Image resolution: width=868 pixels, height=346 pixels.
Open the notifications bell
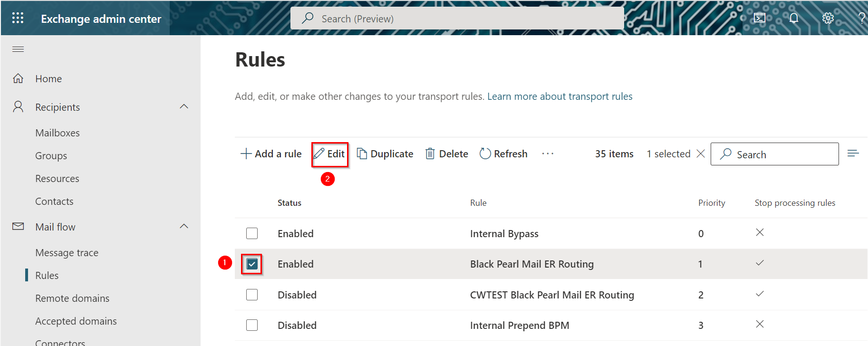(794, 18)
